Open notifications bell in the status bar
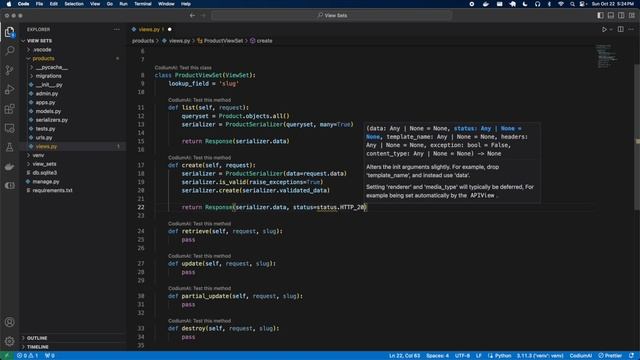 (x=631, y=356)
